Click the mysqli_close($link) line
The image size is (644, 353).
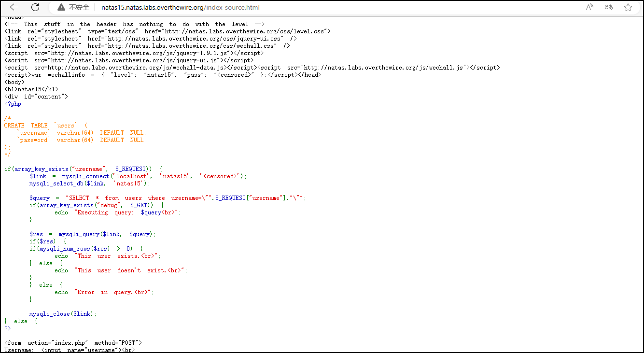coord(63,314)
